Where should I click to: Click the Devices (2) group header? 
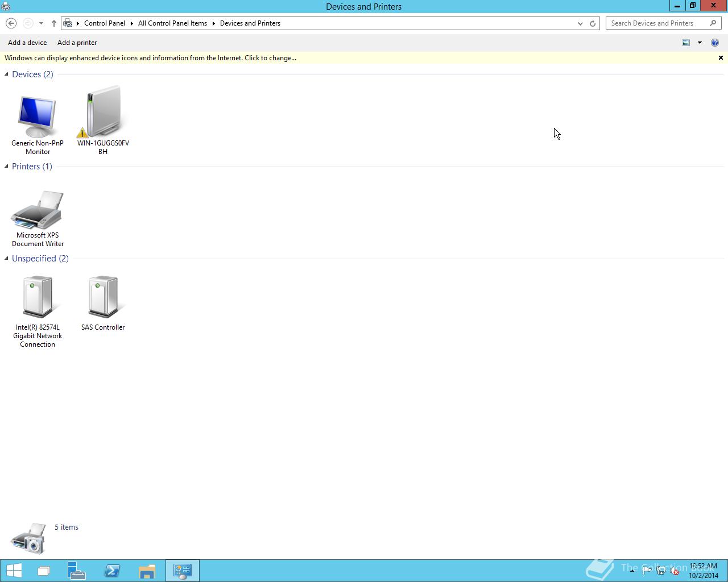click(32, 74)
